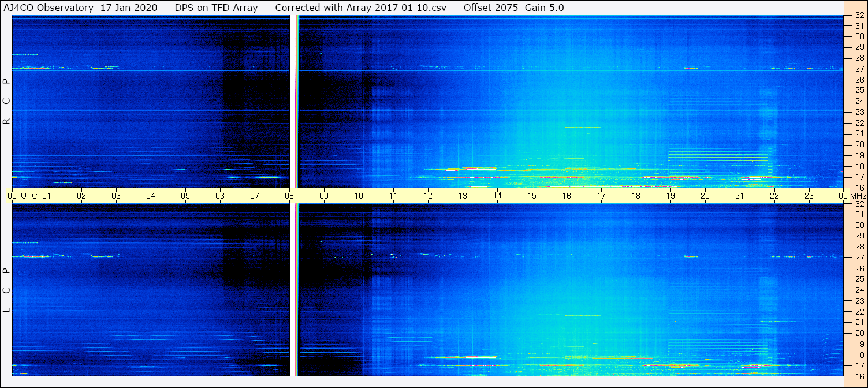Click the 16 hour label on the UTC axis
Viewport: 868px width, 388px height.
tap(567, 196)
